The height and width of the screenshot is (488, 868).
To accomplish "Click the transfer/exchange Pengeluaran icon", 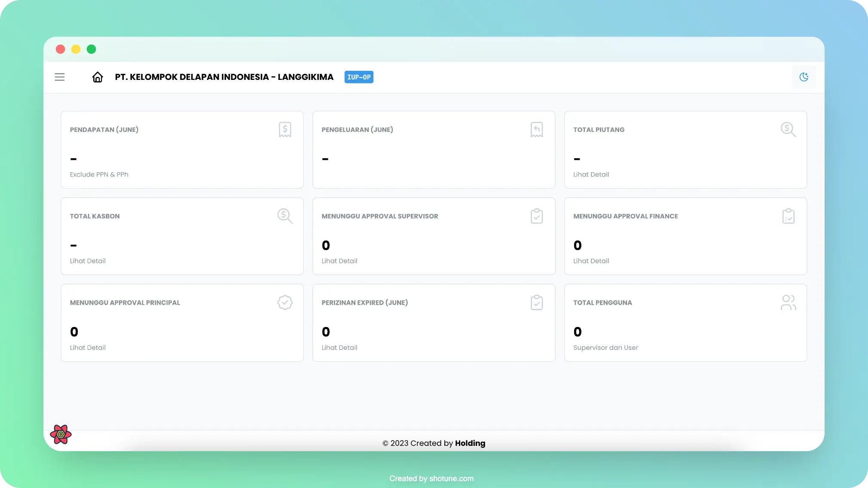I will click(x=537, y=129).
